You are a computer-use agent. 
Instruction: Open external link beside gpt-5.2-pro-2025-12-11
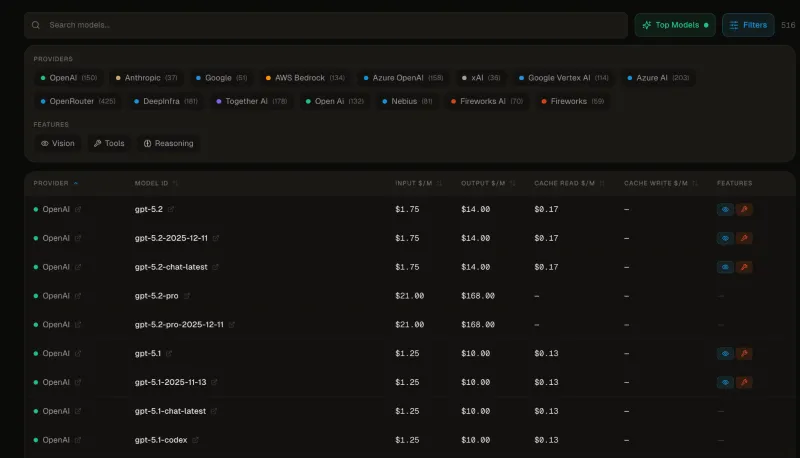click(232, 324)
